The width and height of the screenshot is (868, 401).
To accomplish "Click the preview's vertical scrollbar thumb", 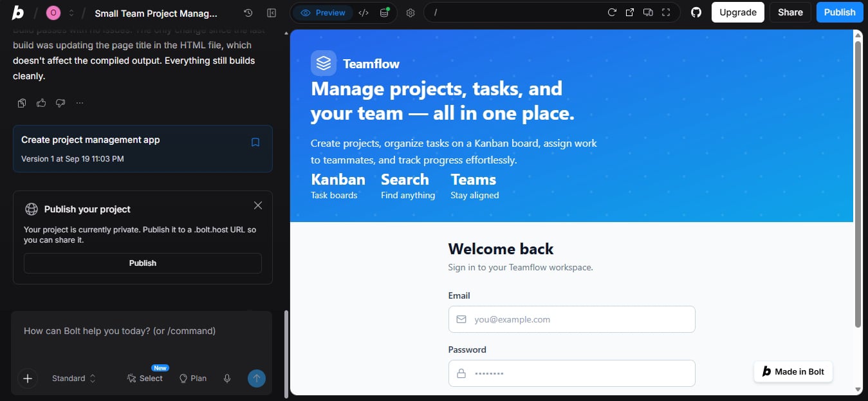I will pyautogui.click(x=858, y=183).
